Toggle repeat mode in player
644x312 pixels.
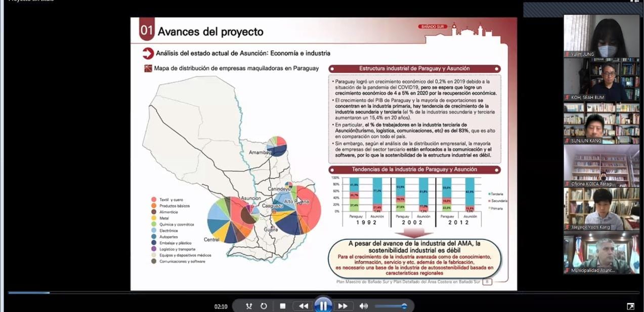coord(264,306)
